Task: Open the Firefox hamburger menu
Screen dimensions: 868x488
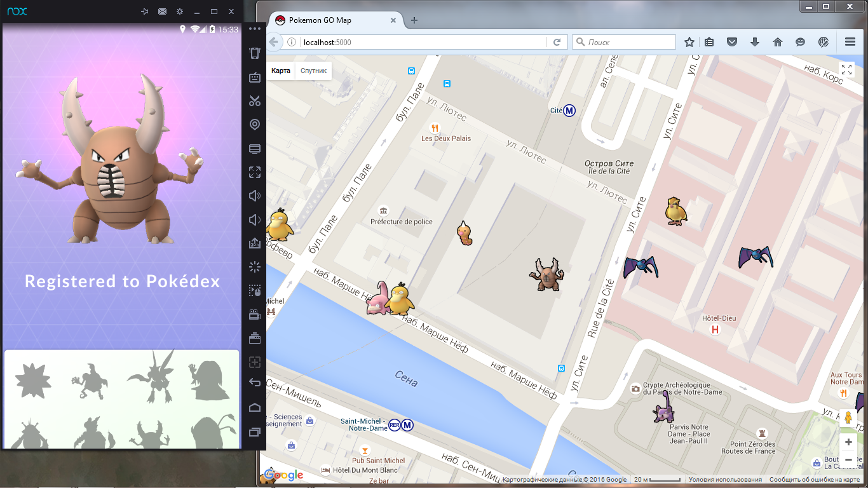Action: coord(850,42)
